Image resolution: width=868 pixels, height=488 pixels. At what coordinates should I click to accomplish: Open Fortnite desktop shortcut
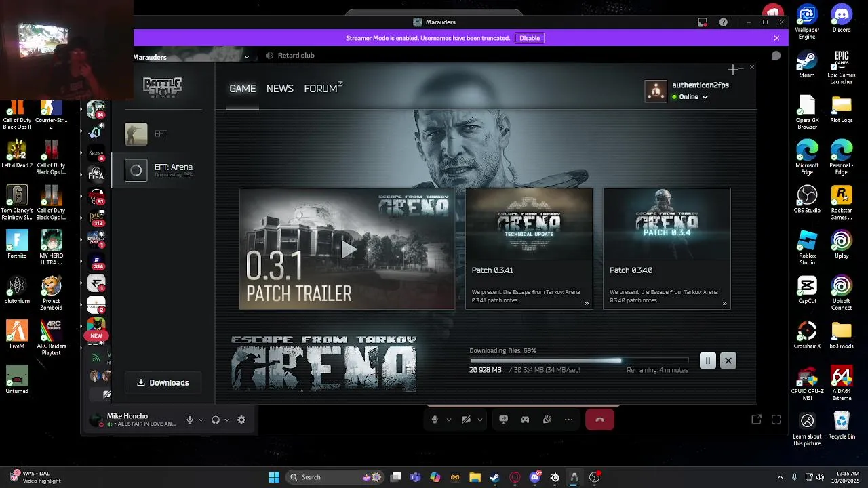click(17, 245)
